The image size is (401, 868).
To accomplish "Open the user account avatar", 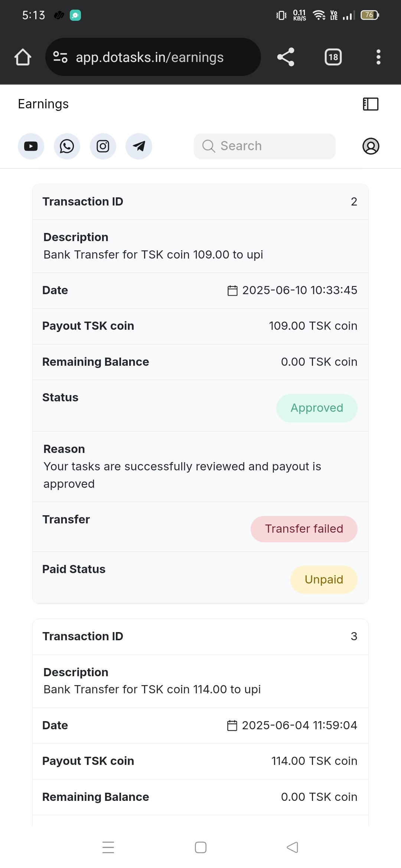I will point(371,146).
